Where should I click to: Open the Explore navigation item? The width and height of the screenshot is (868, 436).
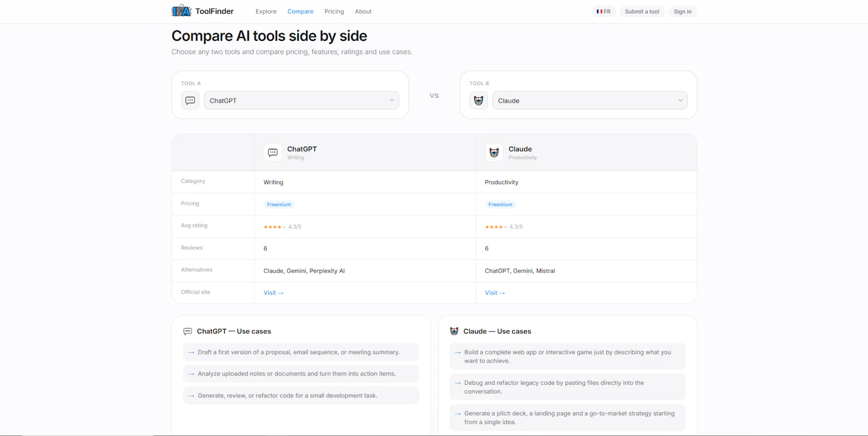(266, 11)
